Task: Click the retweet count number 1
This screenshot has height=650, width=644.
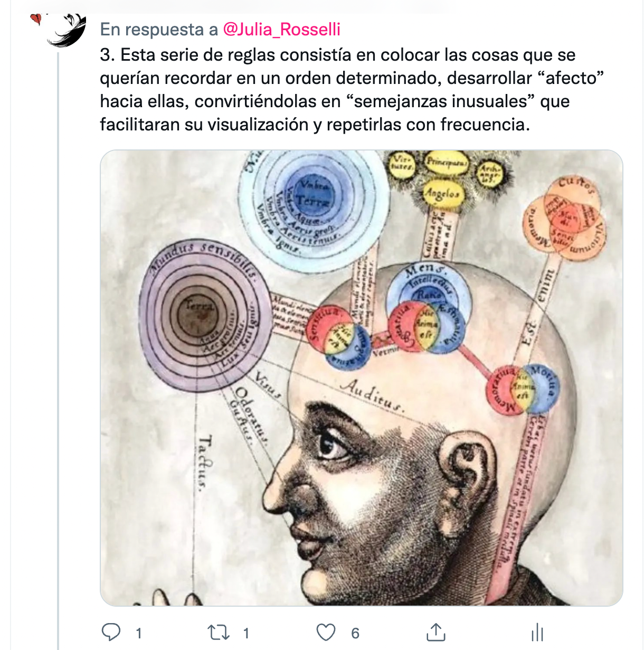Action: point(246,633)
